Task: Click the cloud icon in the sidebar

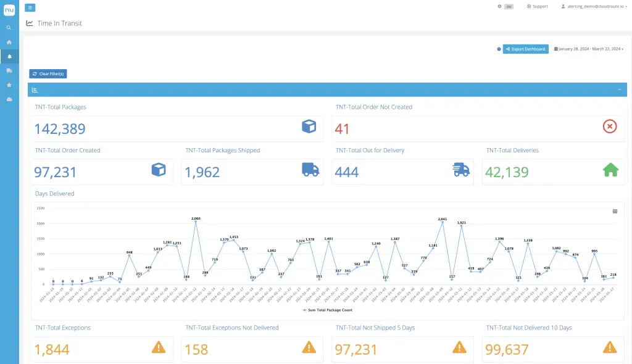Action: tap(9, 99)
